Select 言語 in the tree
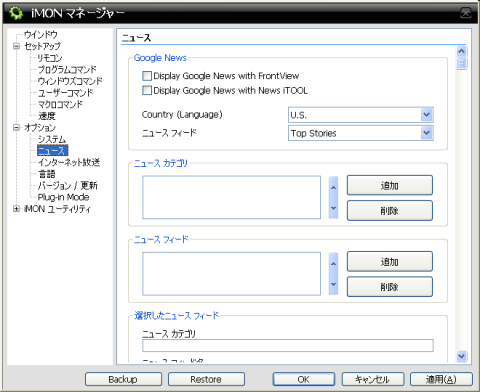Screen dimensions: 480x392 pos(47,174)
